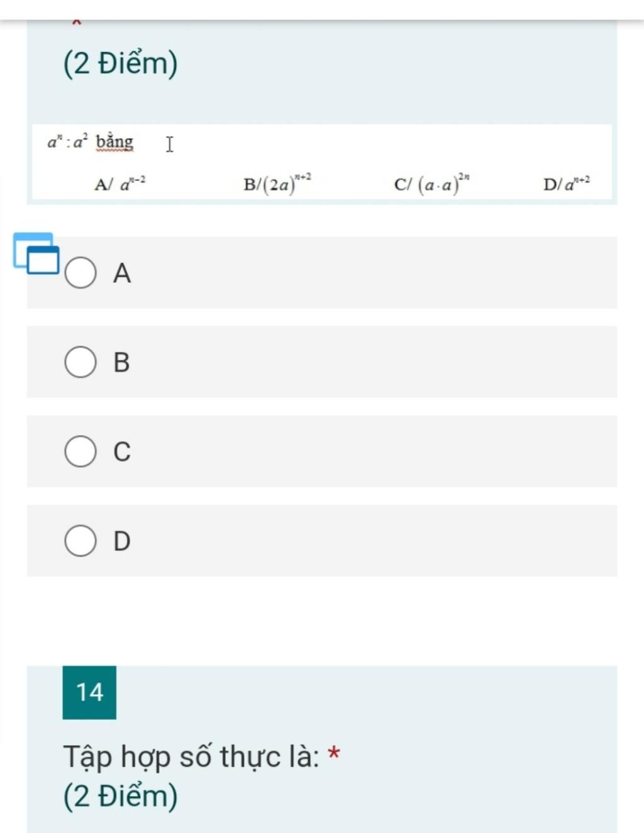
Task: Pick radio button for option D
Action: [x=80, y=541]
